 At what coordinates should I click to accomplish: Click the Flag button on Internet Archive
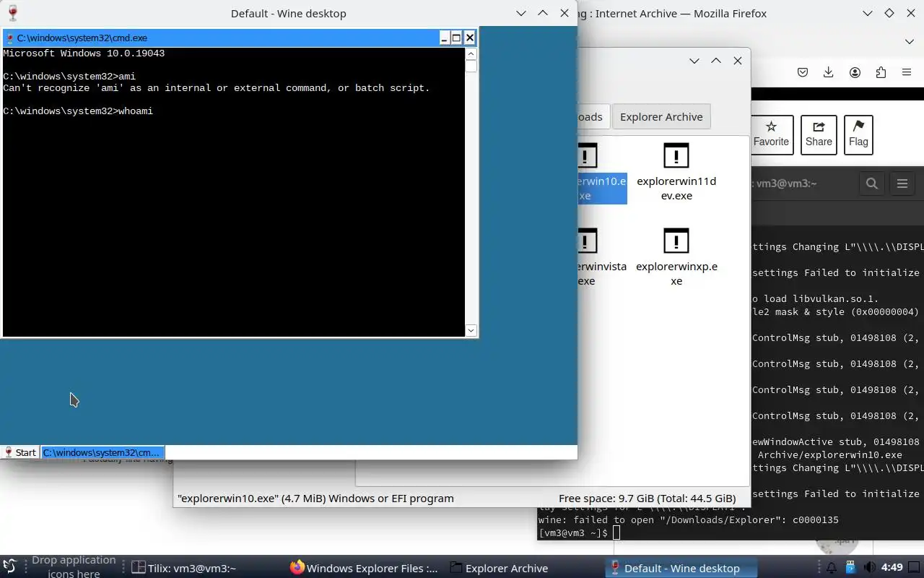tap(858, 134)
